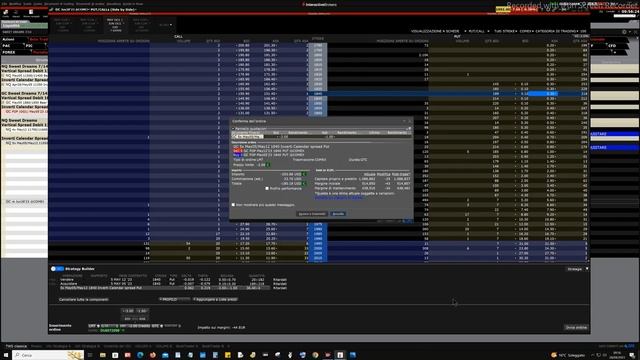This screenshot has height=360, width=640.
Task: Tick the Mostra performance checkbox
Action: pos(267,189)
